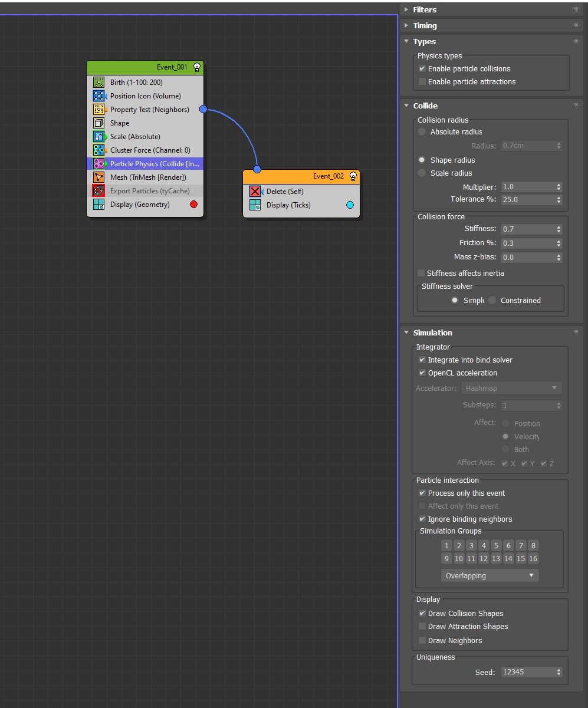The height and width of the screenshot is (708, 588).
Task: Click the Seed spinner arrows
Action: [x=559, y=672]
